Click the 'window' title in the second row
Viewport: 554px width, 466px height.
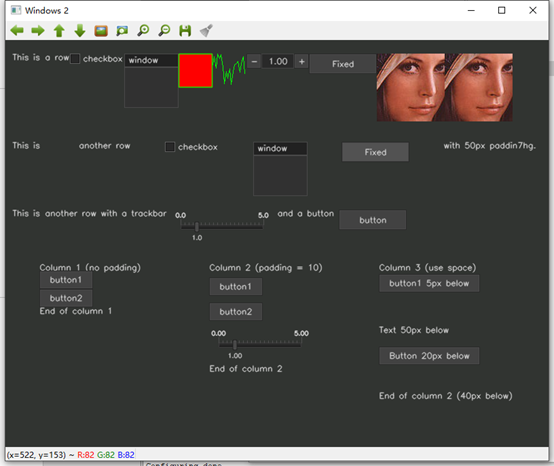pyautogui.click(x=280, y=148)
